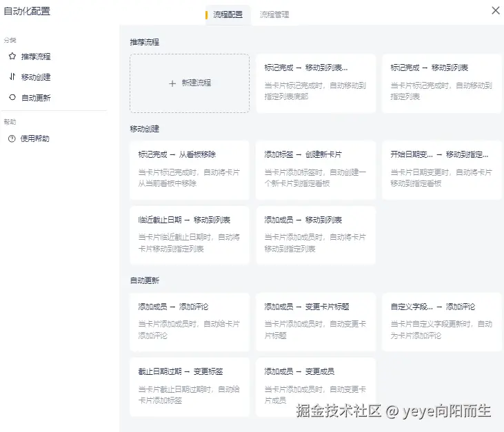Open the 添加标签 – 创建新卡片 card
504x432 pixels.
pyautogui.click(x=316, y=170)
